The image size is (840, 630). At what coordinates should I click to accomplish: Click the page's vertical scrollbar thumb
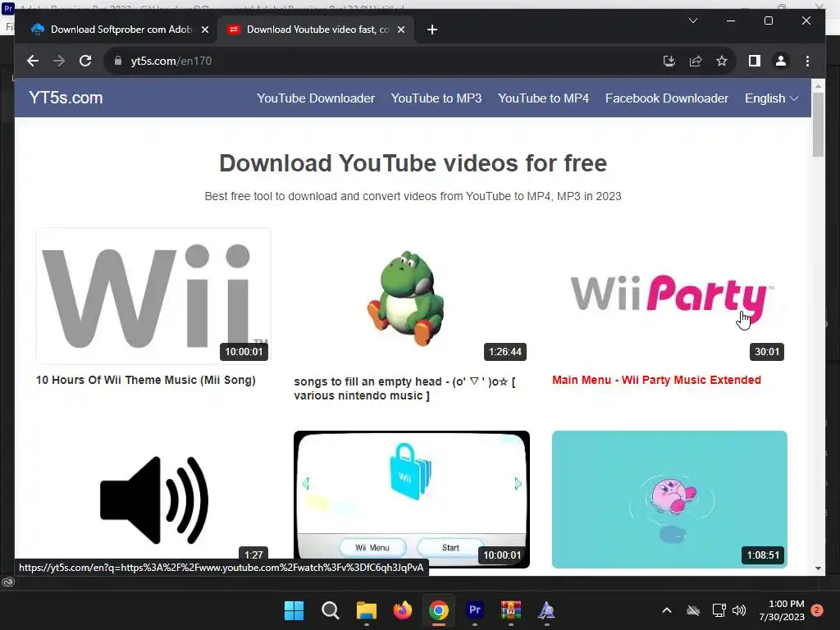pyautogui.click(x=818, y=125)
